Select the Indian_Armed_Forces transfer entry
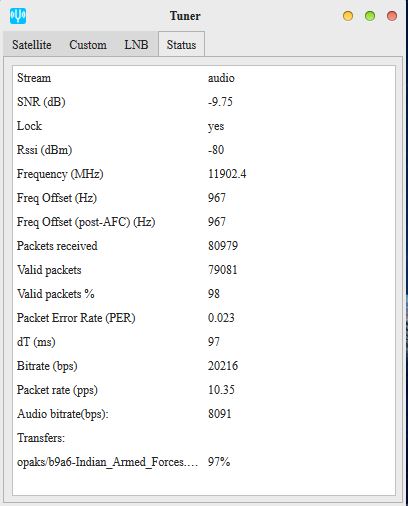The height and width of the screenshot is (506, 408). 204,462
